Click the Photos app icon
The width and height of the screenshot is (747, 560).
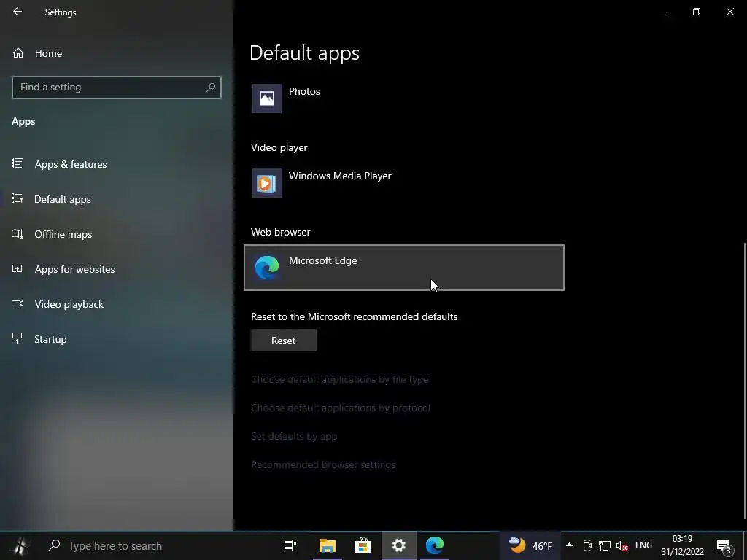point(267,98)
